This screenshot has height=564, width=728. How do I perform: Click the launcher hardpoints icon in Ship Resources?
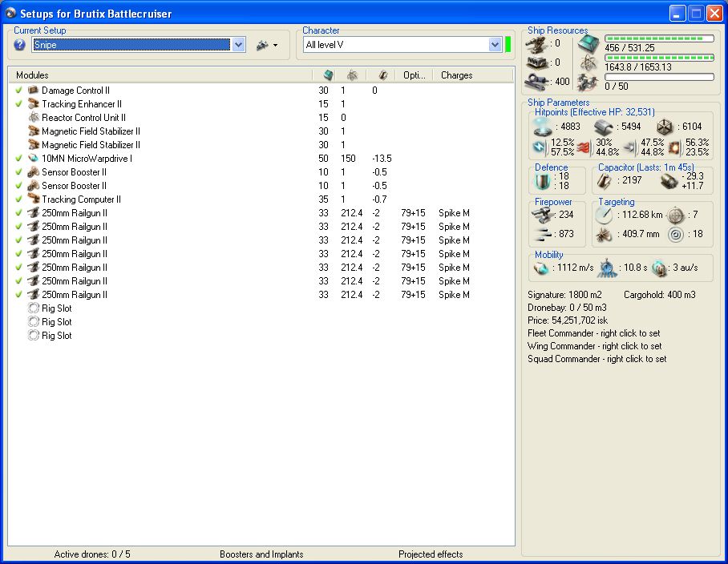tap(538, 62)
